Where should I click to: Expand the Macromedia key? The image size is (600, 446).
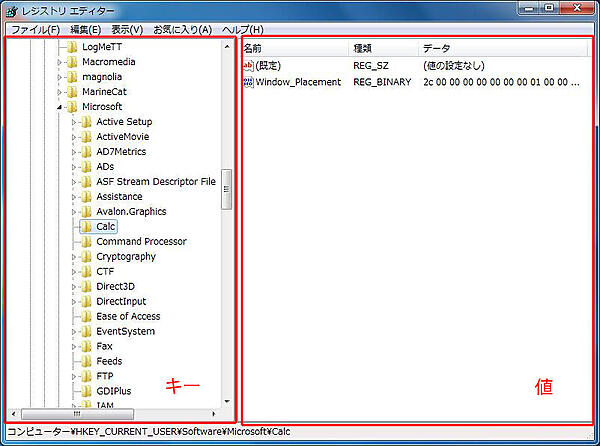click(59, 62)
